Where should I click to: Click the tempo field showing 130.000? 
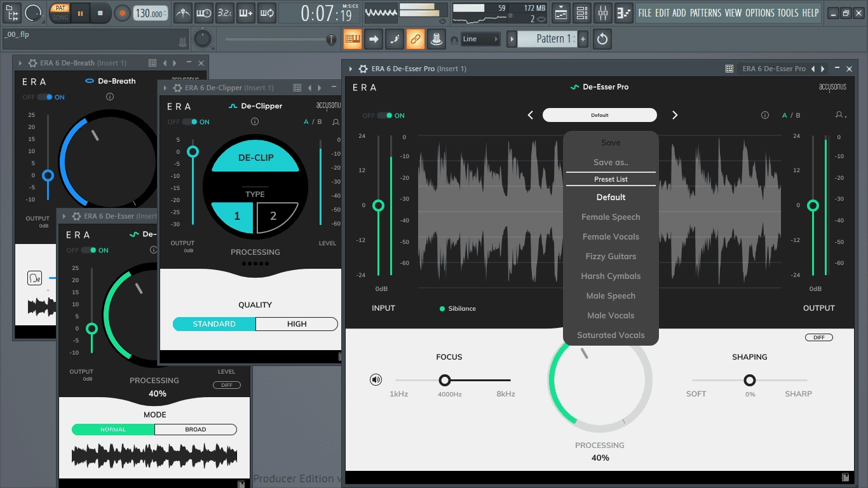click(x=151, y=13)
